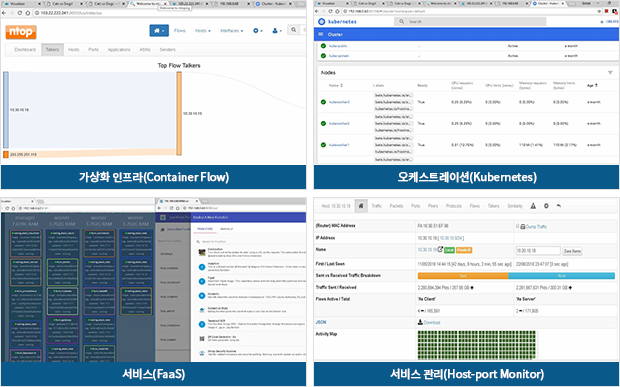620x387 pixels.
Task: Click the ntop search magnifier icon
Action: point(293,30)
